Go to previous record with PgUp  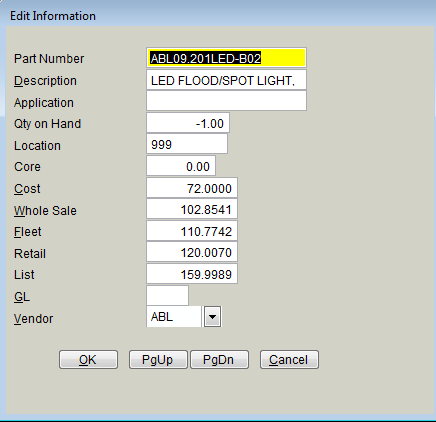tap(158, 359)
